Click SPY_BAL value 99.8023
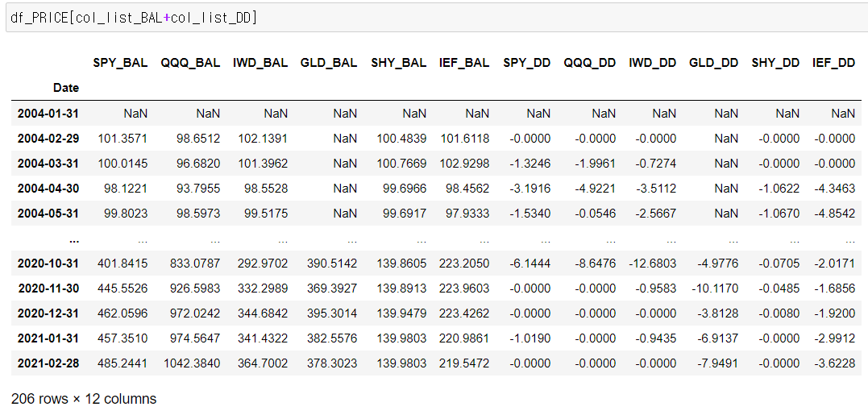The height and width of the screenshot is (415, 868). tap(126, 214)
